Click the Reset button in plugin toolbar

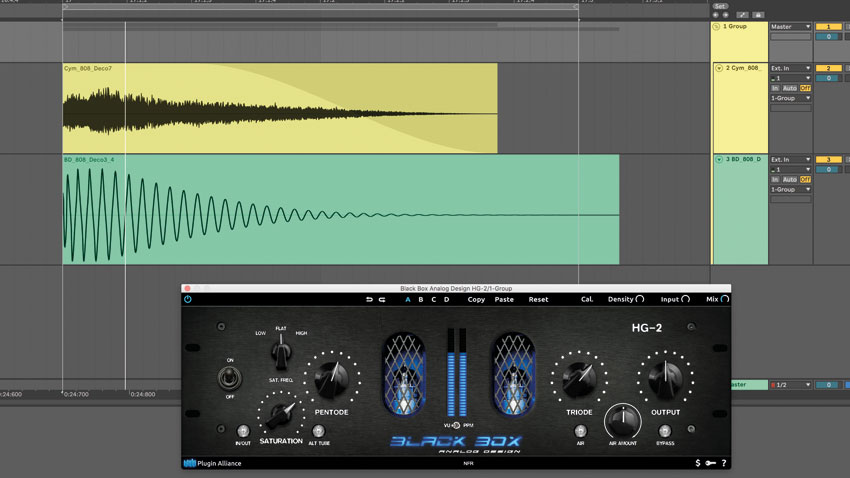(538, 299)
